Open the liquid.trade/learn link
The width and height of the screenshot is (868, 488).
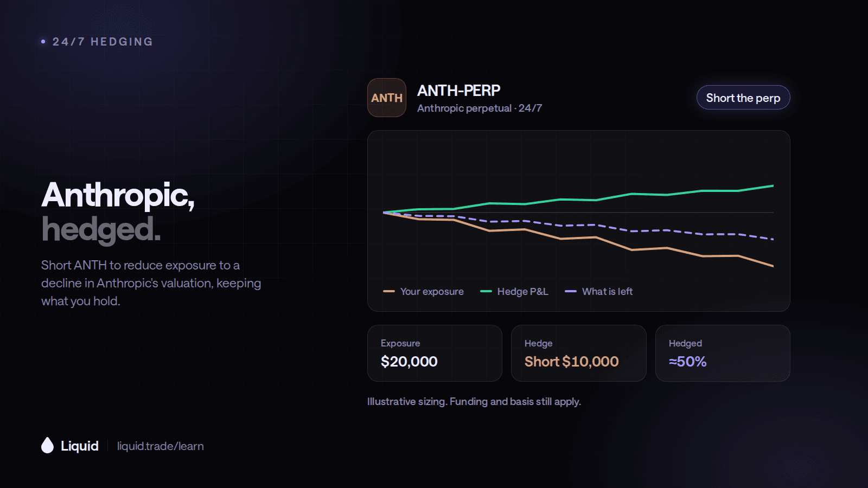[161, 446]
